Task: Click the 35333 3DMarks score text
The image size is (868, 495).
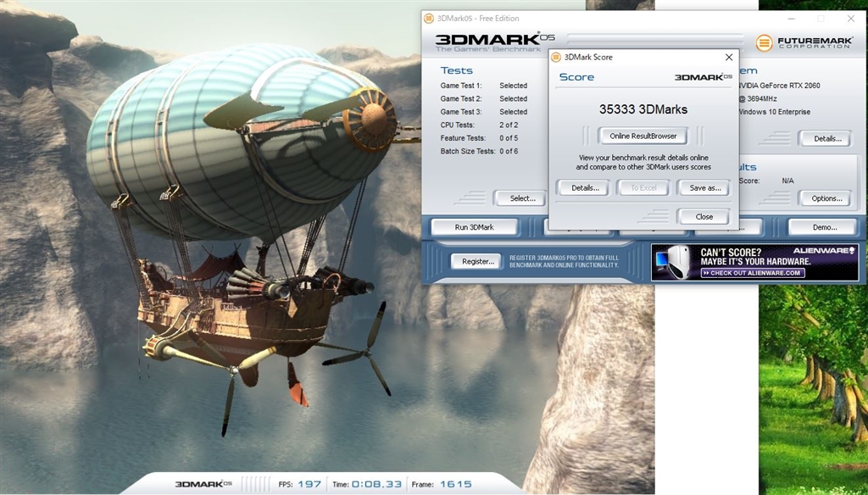Action: click(643, 109)
